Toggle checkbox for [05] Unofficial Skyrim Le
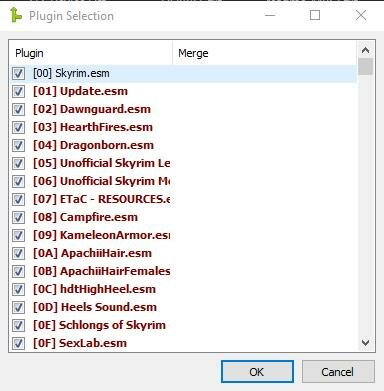384x391 pixels. (18, 163)
